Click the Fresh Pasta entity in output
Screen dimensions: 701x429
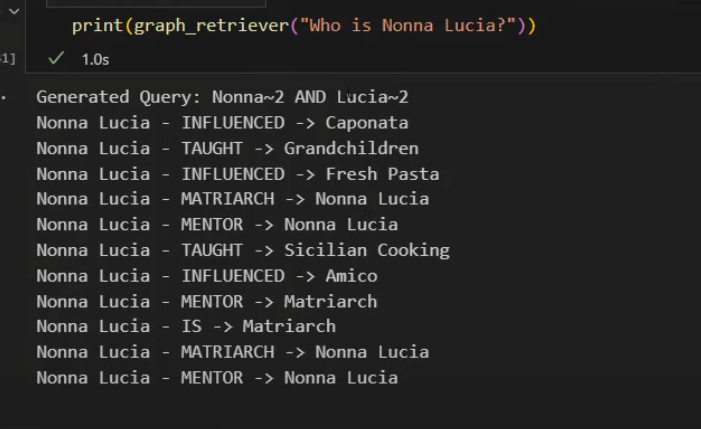(x=382, y=174)
